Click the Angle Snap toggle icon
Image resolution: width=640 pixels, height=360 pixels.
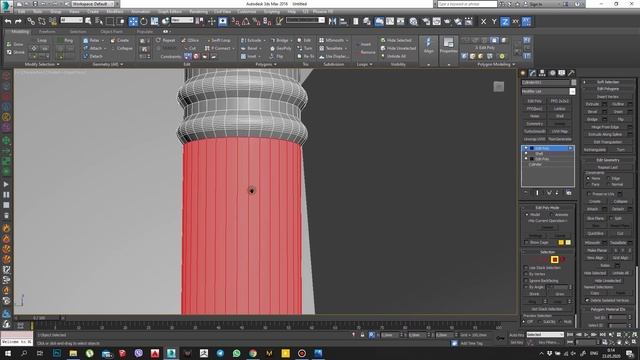point(246,21)
